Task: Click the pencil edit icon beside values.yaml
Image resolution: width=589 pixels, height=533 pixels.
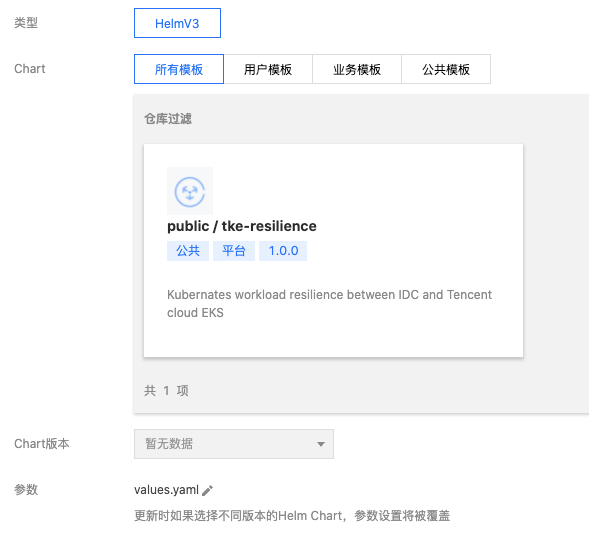Action: pyautogui.click(x=207, y=490)
